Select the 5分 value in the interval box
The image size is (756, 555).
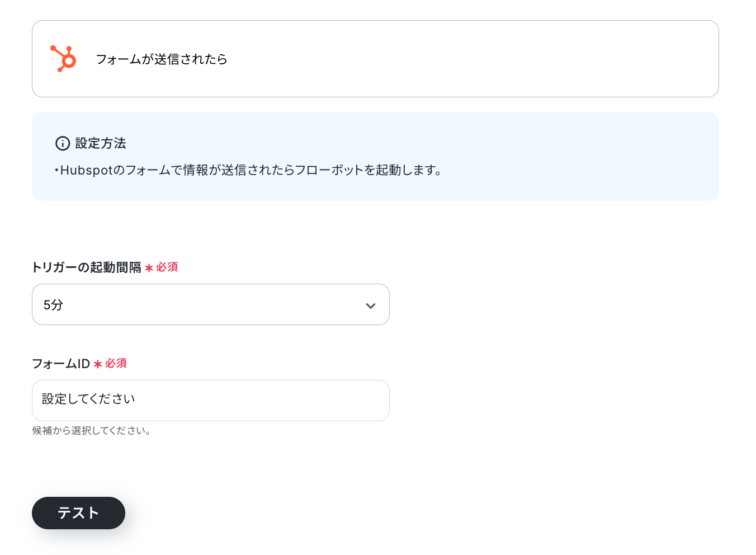53,305
